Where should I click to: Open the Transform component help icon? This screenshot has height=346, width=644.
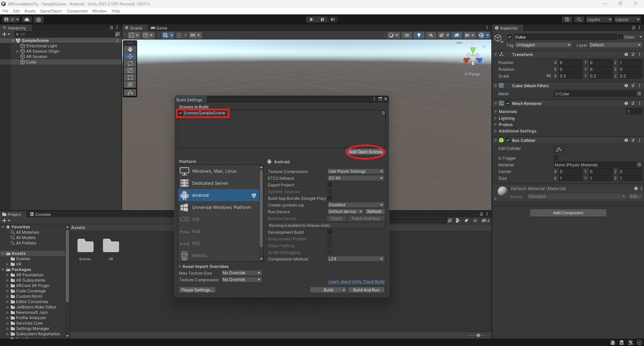626,54
